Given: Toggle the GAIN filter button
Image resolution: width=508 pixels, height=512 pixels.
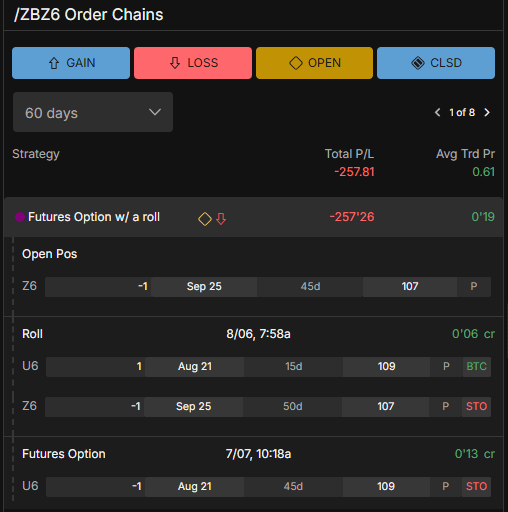Looking at the screenshot, I should coord(71,63).
